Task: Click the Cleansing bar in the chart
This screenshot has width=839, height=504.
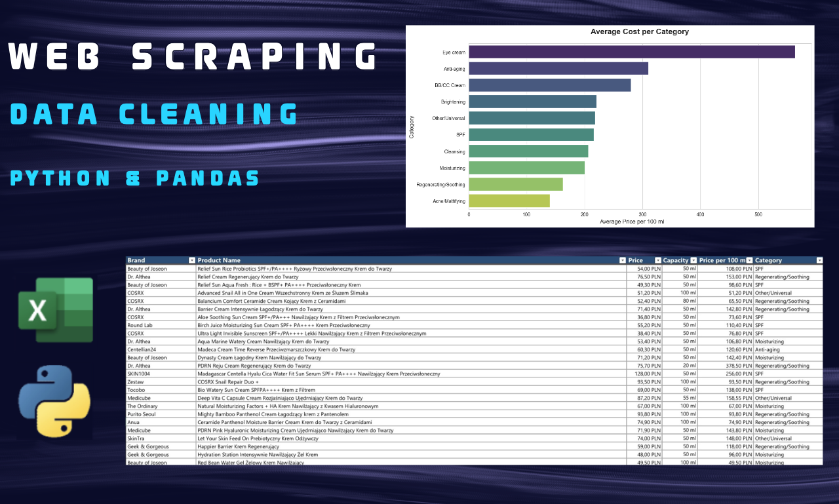Action: click(528, 151)
